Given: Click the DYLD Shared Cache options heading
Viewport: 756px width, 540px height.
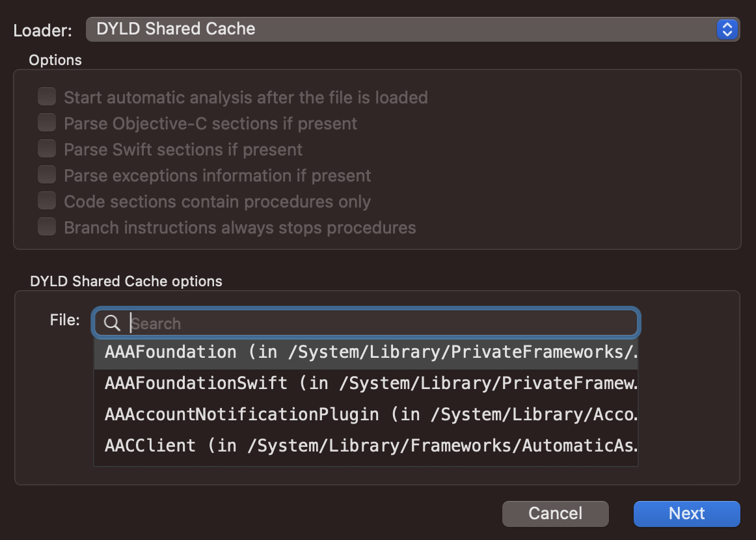Looking at the screenshot, I should pyautogui.click(x=126, y=282).
